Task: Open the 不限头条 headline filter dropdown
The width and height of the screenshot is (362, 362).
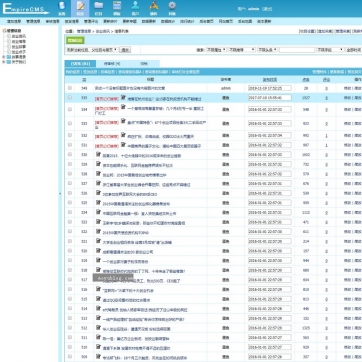Action: [x=267, y=50]
